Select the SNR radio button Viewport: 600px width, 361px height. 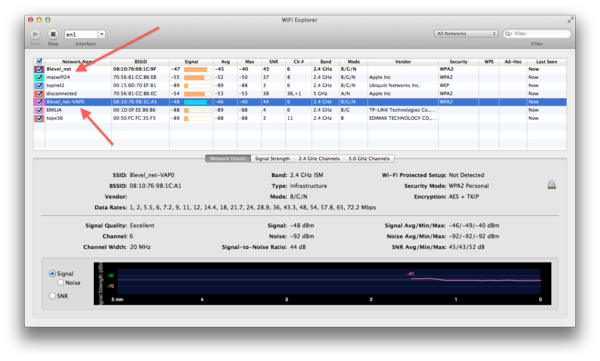[x=52, y=296]
